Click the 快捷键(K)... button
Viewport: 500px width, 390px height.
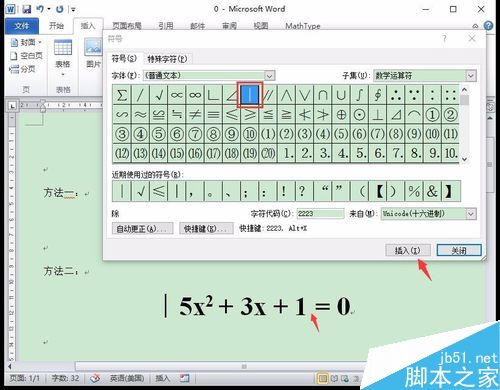point(206,229)
